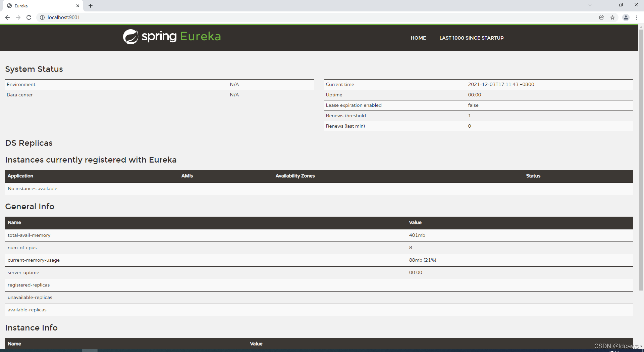Viewport: 644px width, 352px height.
Task: Click registered-replicas row name
Action: pyautogui.click(x=29, y=285)
